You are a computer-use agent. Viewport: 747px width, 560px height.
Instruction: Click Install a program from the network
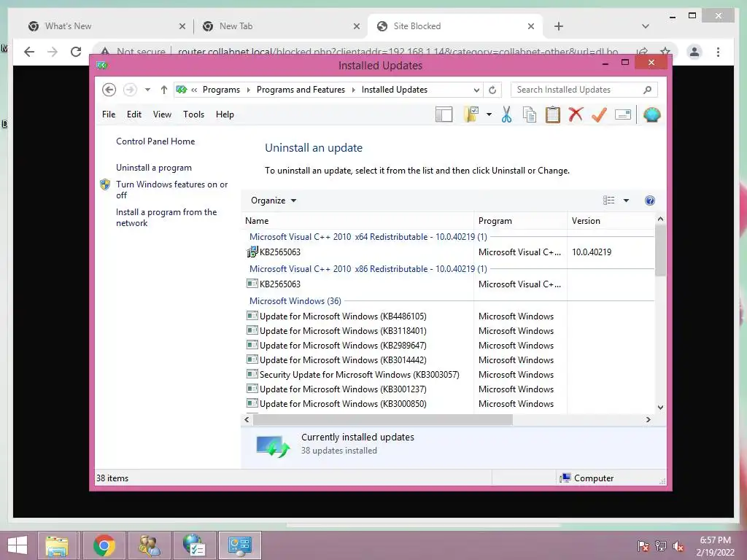(x=166, y=217)
